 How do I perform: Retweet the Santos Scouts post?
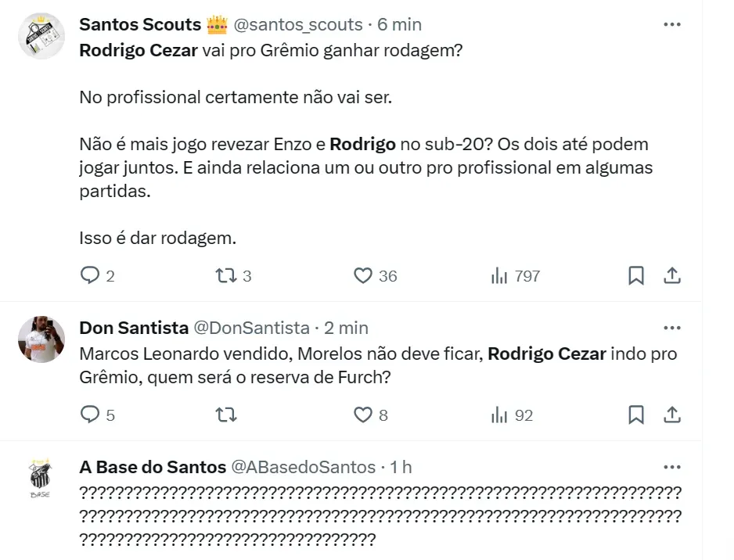226,275
